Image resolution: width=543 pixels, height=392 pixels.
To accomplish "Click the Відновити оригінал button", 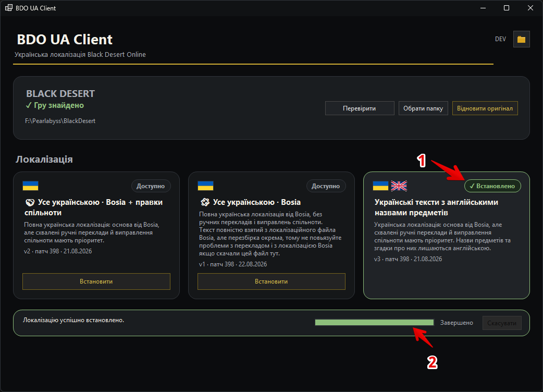I will pos(485,108).
